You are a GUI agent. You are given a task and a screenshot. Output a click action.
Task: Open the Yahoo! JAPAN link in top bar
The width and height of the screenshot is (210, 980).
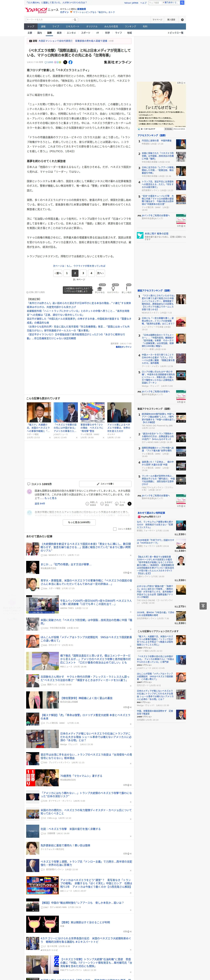pos(131,3)
